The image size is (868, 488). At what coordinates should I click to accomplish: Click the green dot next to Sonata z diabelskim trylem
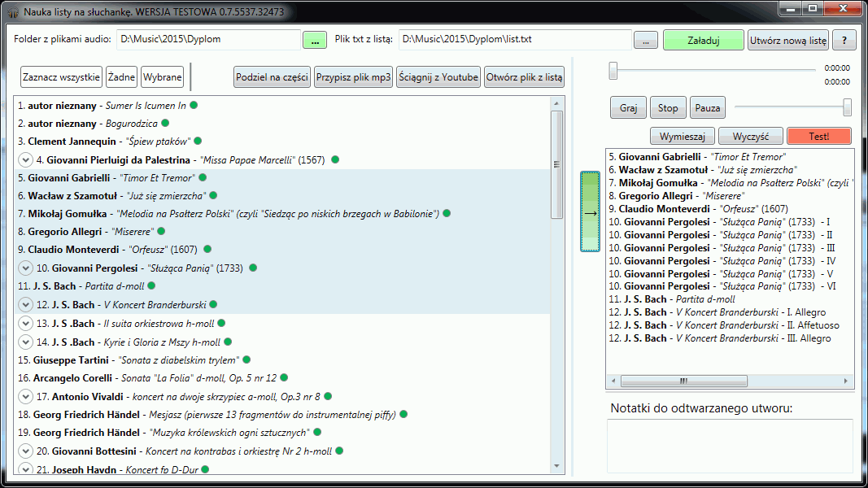pyautogui.click(x=246, y=359)
